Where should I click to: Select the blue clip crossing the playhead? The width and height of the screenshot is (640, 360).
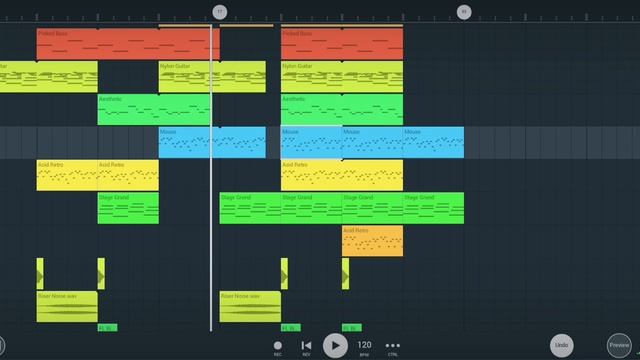212,142
